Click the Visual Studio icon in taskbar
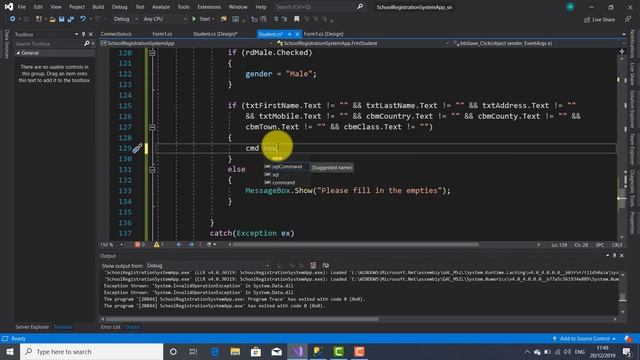This screenshot has width=640, height=360. [298, 351]
